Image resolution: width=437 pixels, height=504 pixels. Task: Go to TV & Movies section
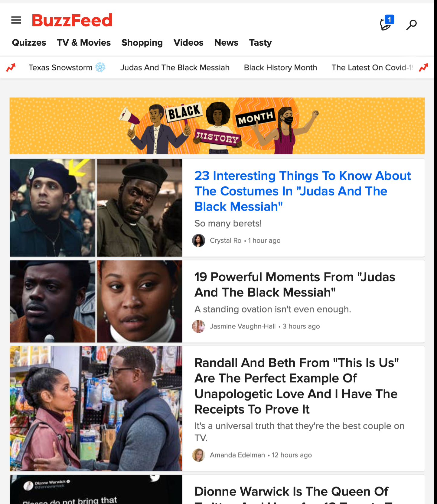[84, 43]
